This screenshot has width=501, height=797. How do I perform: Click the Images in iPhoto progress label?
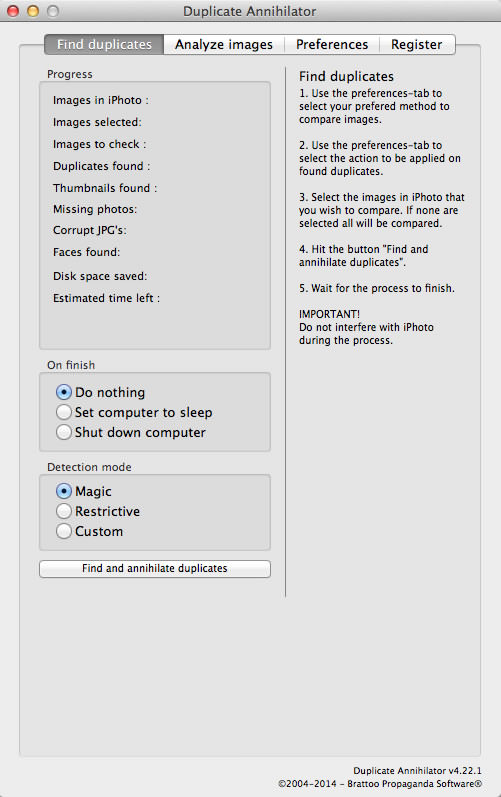tap(101, 100)
